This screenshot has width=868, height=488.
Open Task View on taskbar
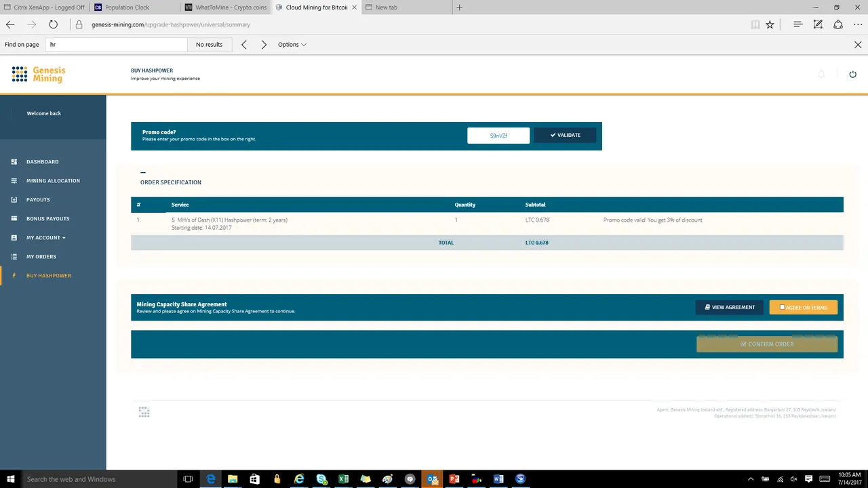coord(188,479)
